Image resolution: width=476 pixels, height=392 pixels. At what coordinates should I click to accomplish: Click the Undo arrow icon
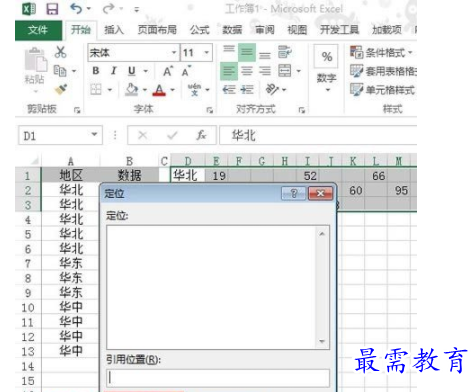coord(76,9)
